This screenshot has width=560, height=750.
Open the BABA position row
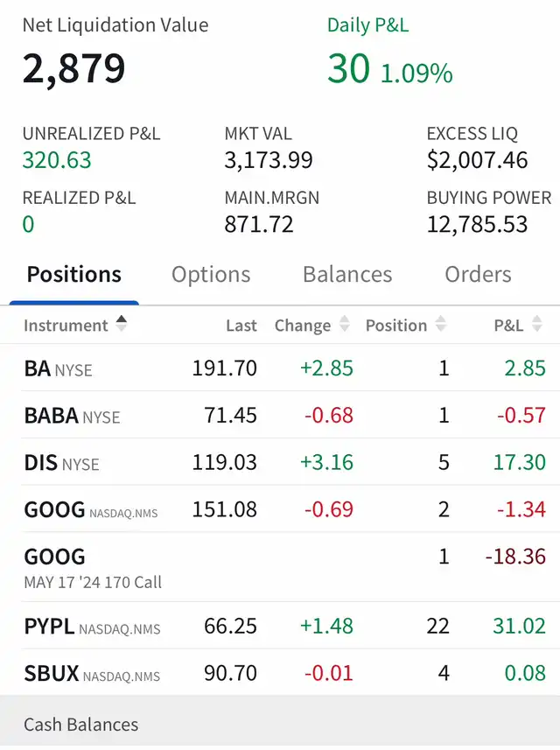tap(280, 415)
